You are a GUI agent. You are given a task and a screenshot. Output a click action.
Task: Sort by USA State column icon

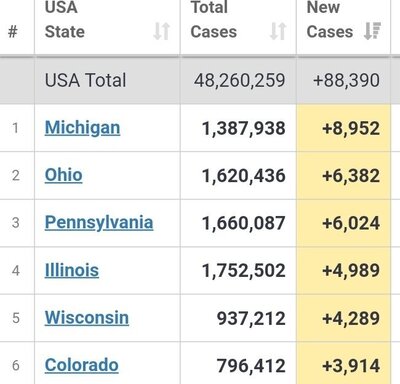click(162, 32)
